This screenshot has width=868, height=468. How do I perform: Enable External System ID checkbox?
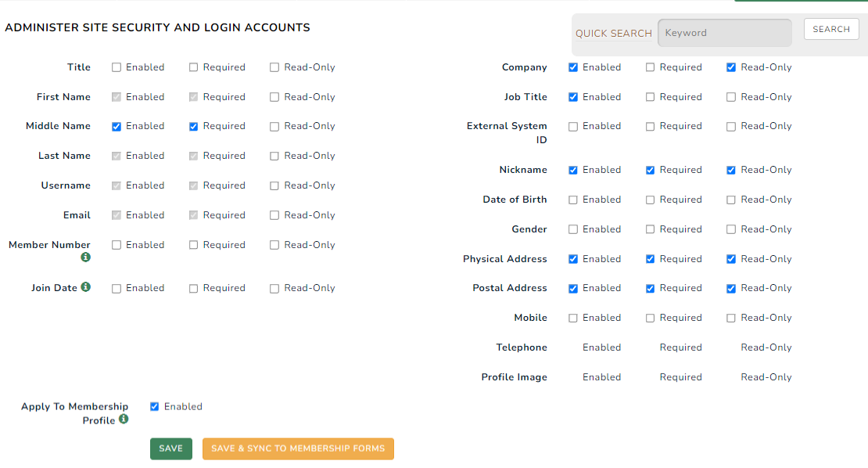[573, 126]
